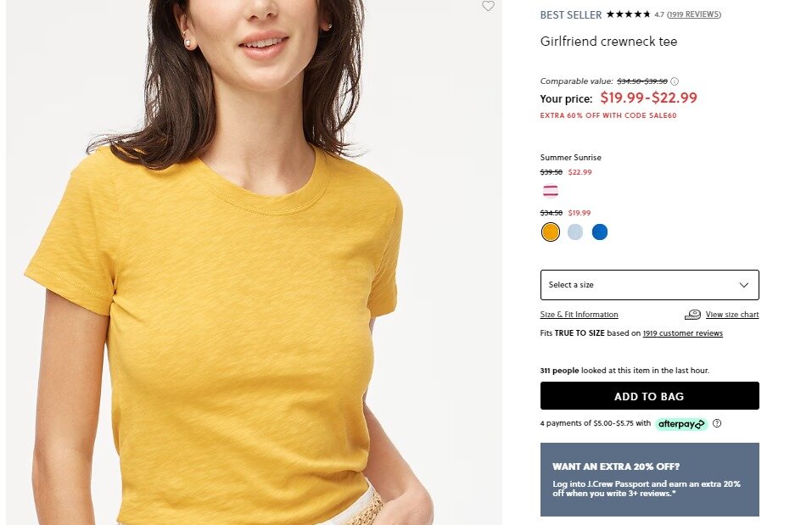Expand the size dropdown chevron arrow
Image resolution: width=812 pixels, height=525 pixels.
click(743, 285)
